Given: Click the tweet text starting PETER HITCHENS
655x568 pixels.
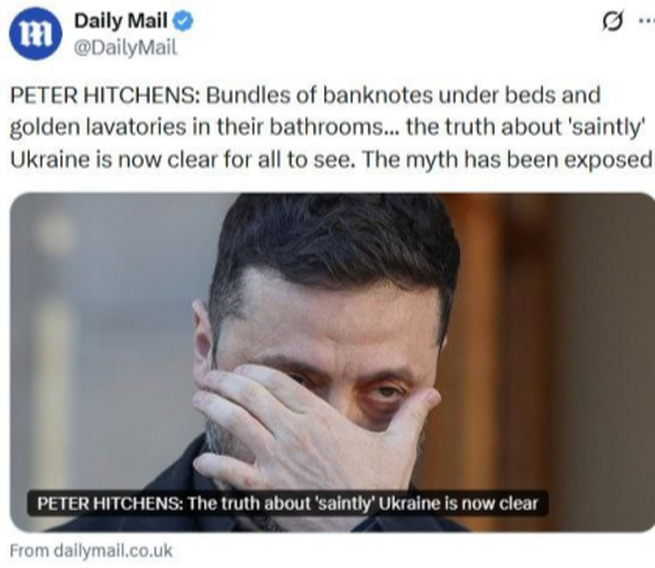Looking at the screenshot, I should click(331, 127).
